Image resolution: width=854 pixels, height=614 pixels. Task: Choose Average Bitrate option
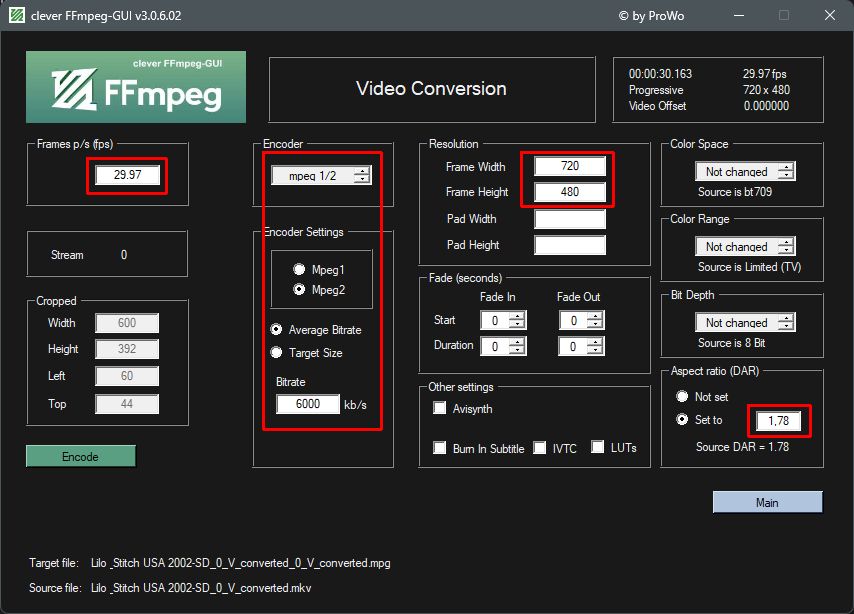tap(276, 330)
